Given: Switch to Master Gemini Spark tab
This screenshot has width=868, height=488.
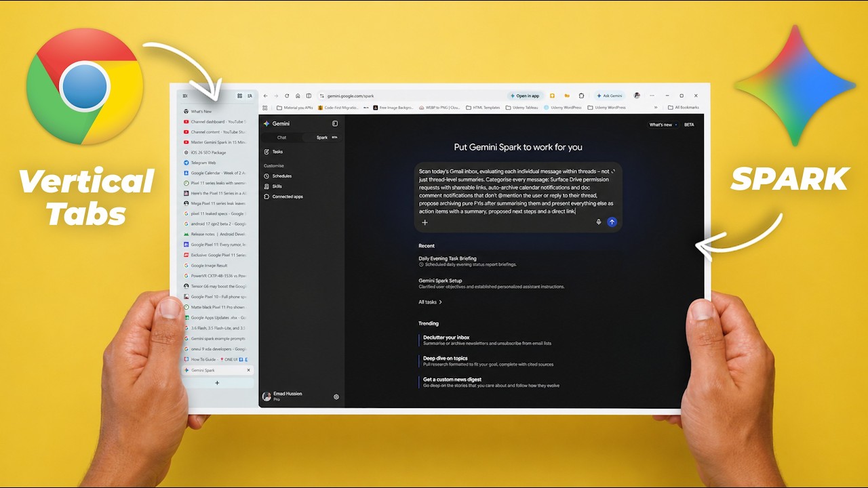Looking at the screenshot, I should 217,142.
